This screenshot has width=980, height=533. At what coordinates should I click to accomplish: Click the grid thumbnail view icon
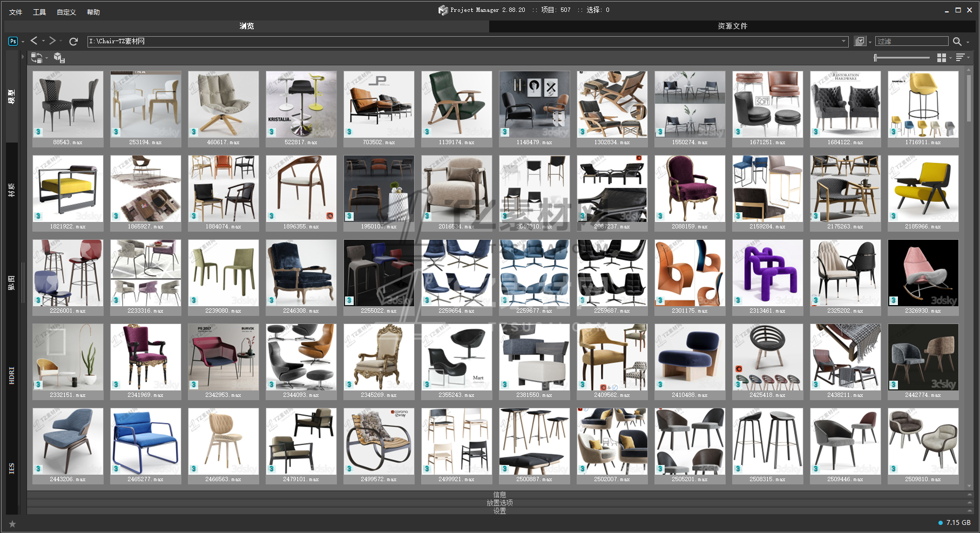(942, 58)
